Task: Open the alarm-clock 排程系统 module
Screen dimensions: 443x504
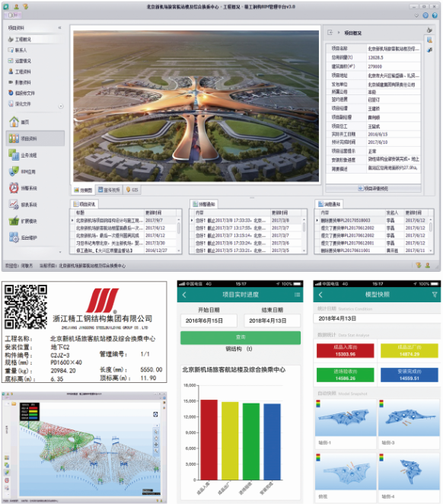Action: pos(14,188)
